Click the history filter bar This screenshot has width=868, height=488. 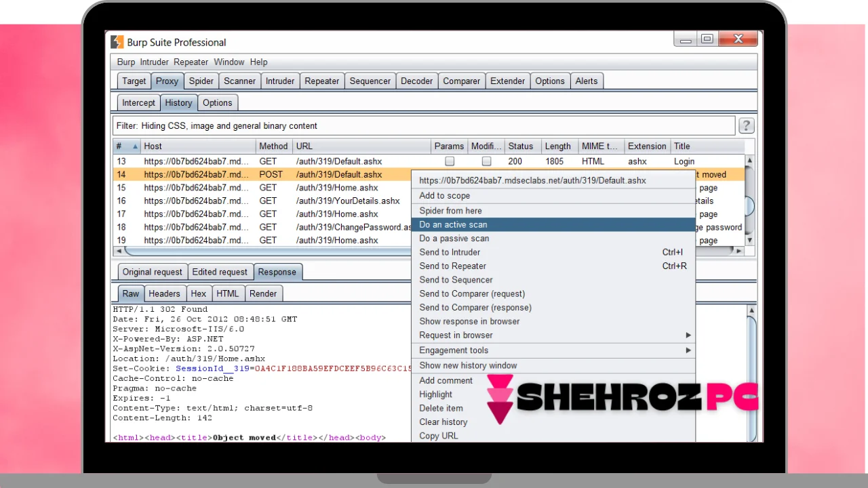coord(424,125)
